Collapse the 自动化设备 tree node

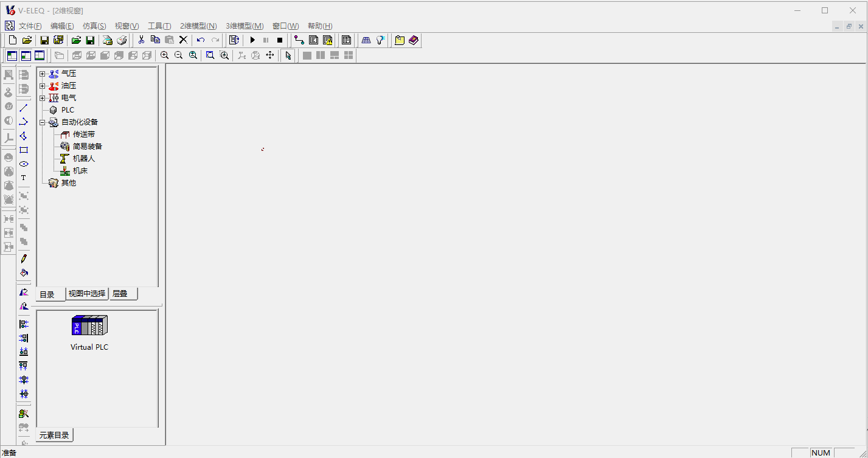(43, 122)
